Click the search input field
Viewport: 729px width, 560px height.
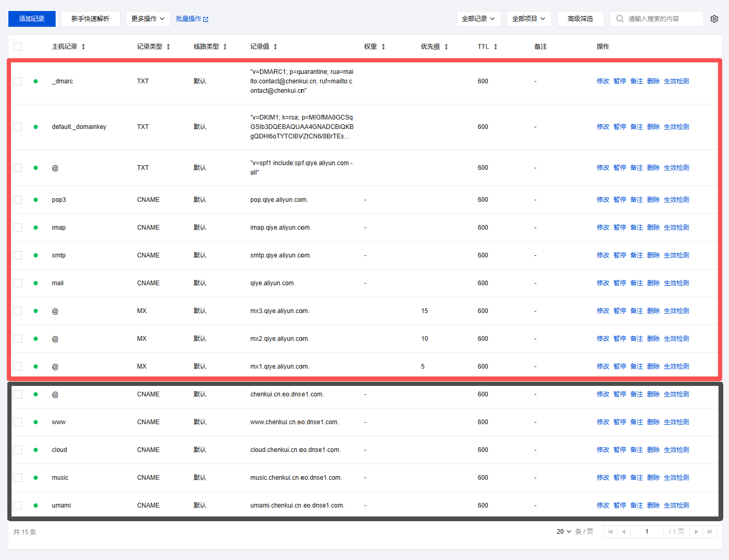click(x=663, y=19)
